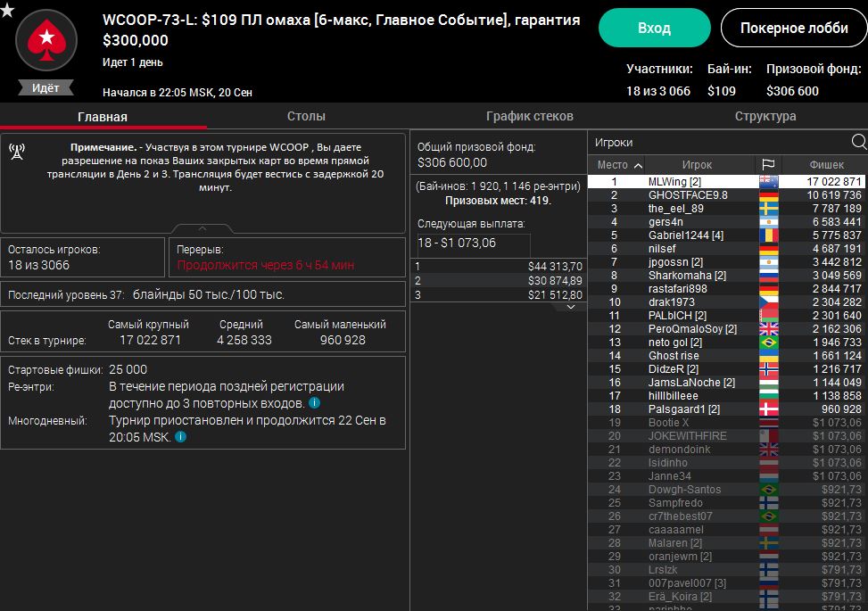Screen dimensions: 868x611
Task: Select second place payout $30 874,89
Action: (499, 281)
